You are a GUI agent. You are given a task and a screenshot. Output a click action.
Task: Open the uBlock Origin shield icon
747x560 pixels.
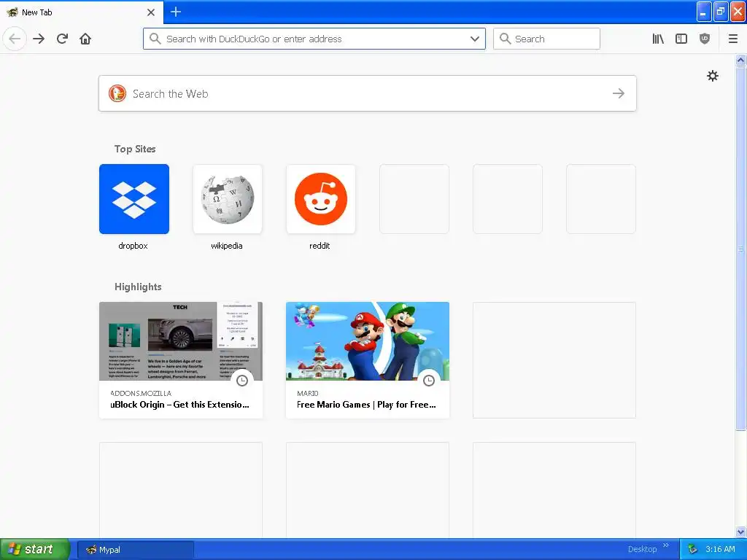pyautogui.click(x=705, y=39)
